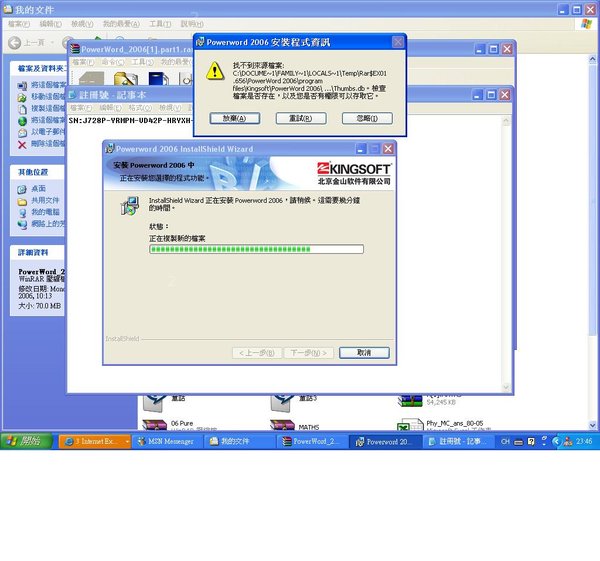Viewport: 600px width, 561px height.
Task: Click the red X delete file icon
Action: coord(22,145)
